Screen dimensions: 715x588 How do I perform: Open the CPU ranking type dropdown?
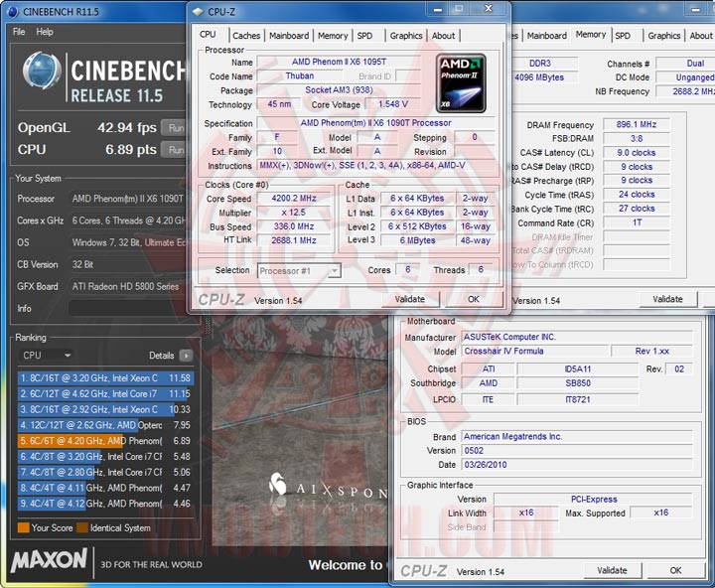pos(45,356)
